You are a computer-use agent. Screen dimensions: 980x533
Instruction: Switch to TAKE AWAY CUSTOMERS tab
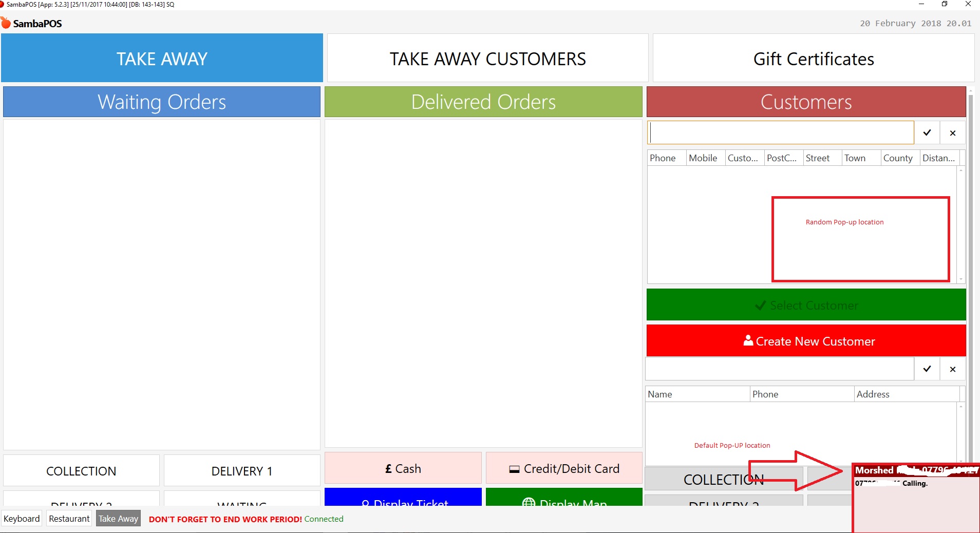[487, 59]
